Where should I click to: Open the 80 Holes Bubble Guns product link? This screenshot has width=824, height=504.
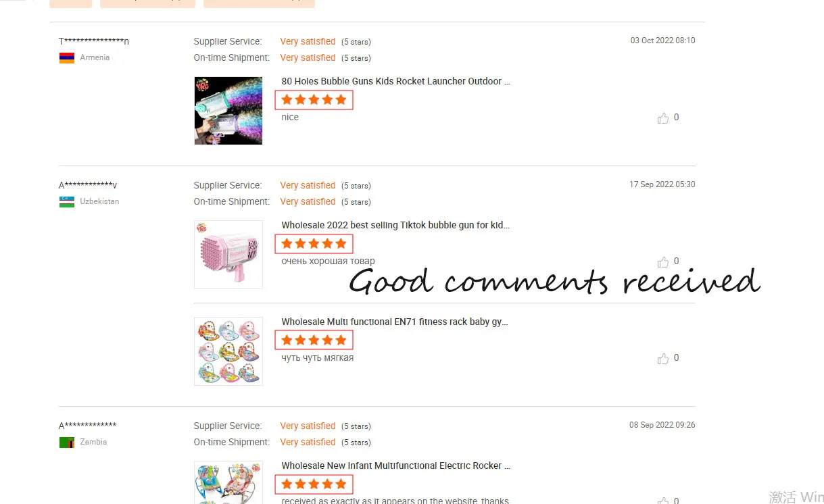point(395,81)
